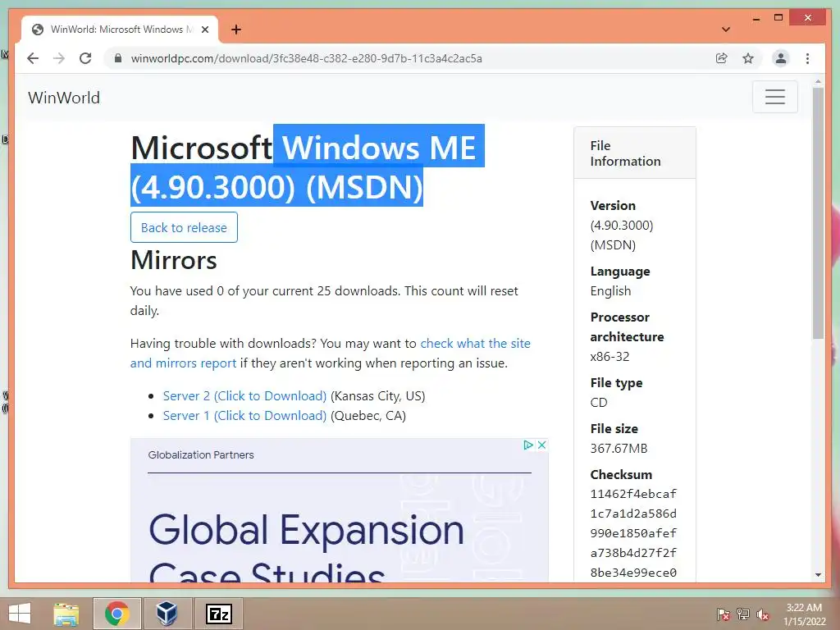This screenshot has width=840, height=630.
Task: Open a new tab with the plus button
Action: pos(235,30)
